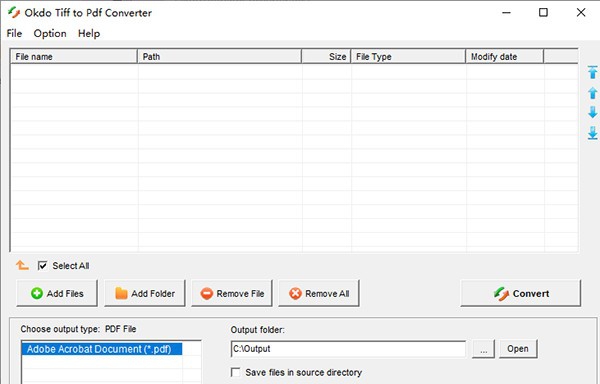The image size is (600, 384).
Task: Click the Add Folder button
Action: coord(145,293)
